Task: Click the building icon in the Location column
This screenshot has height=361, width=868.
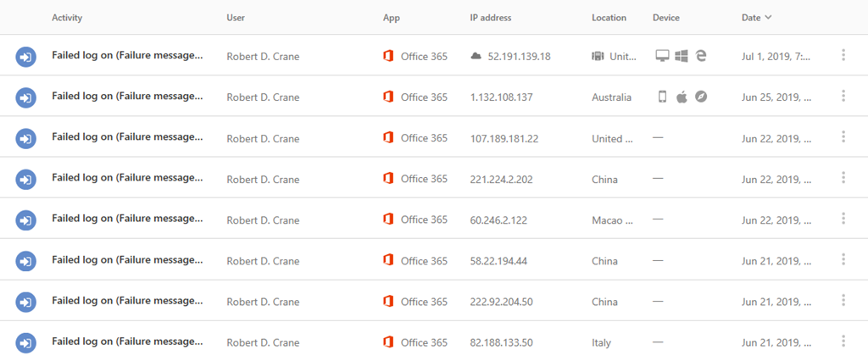Action: click(x=598, y=56)
